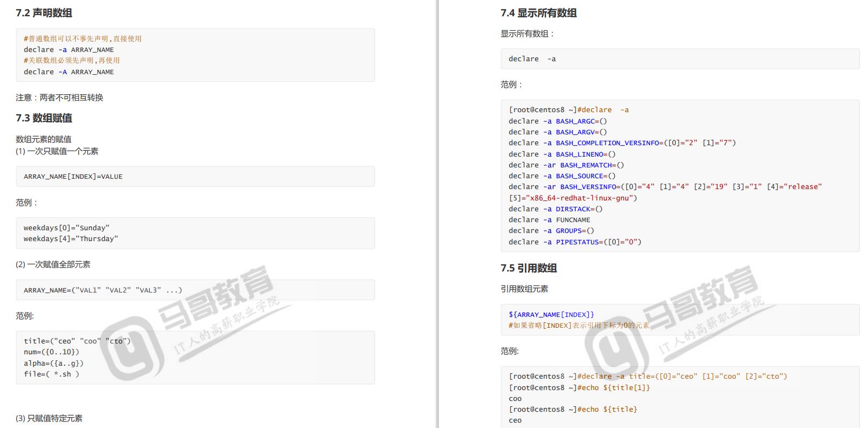The width and height of the screenshot is (868, 428).
Task: Click the paragraph "数组元素的赋值"
Action: (44, 139)
